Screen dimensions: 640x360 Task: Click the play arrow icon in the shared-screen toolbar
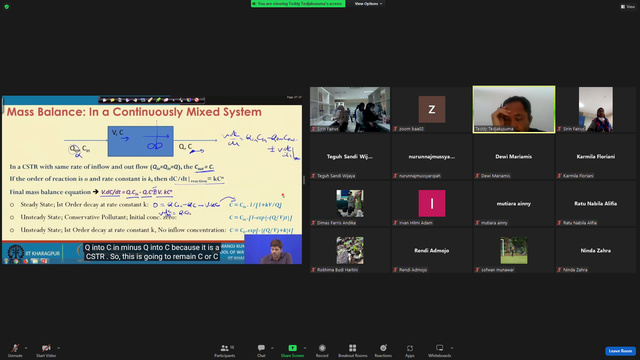104,100
